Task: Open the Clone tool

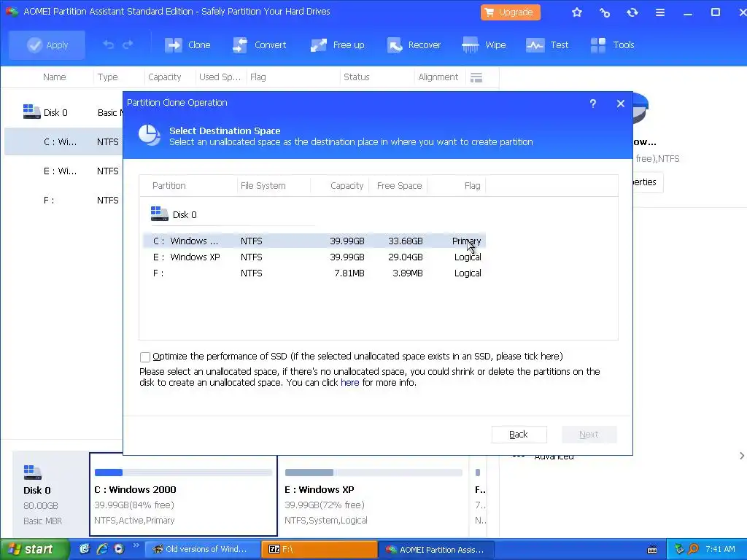Action: click(x=187, y=44)
